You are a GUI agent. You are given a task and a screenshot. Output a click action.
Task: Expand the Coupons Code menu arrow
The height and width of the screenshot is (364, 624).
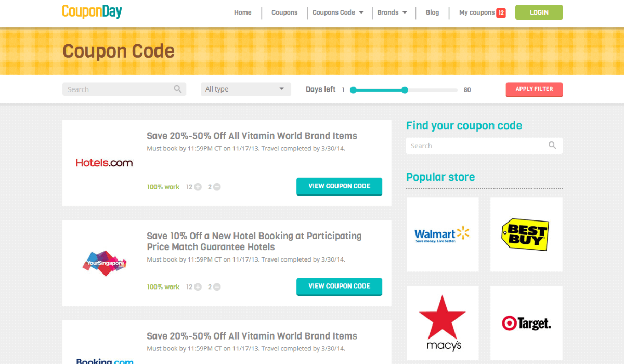[x=361, y=12]
